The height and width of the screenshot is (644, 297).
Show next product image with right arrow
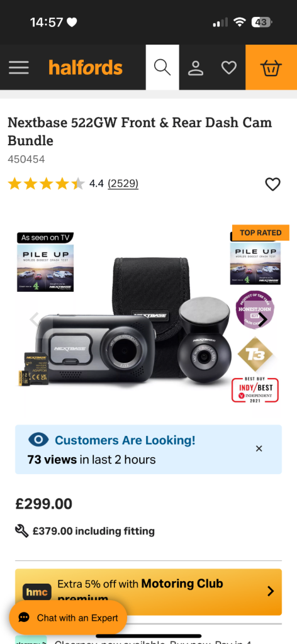262,319
